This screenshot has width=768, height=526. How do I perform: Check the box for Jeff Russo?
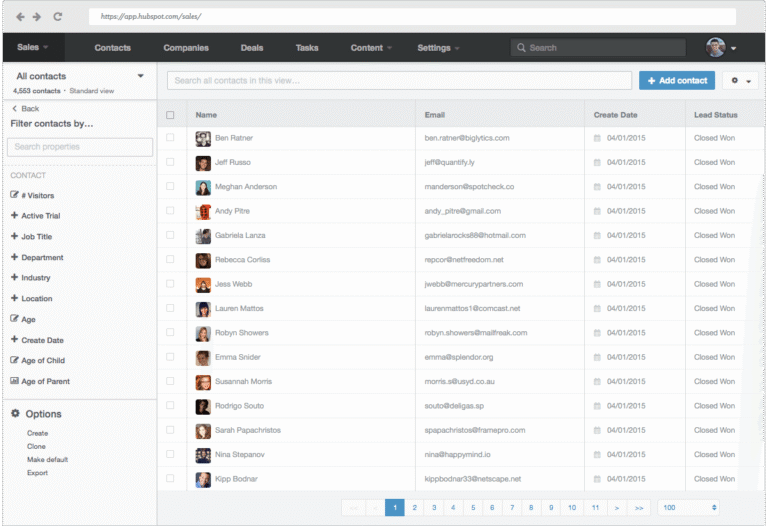(x=170, y=162)
